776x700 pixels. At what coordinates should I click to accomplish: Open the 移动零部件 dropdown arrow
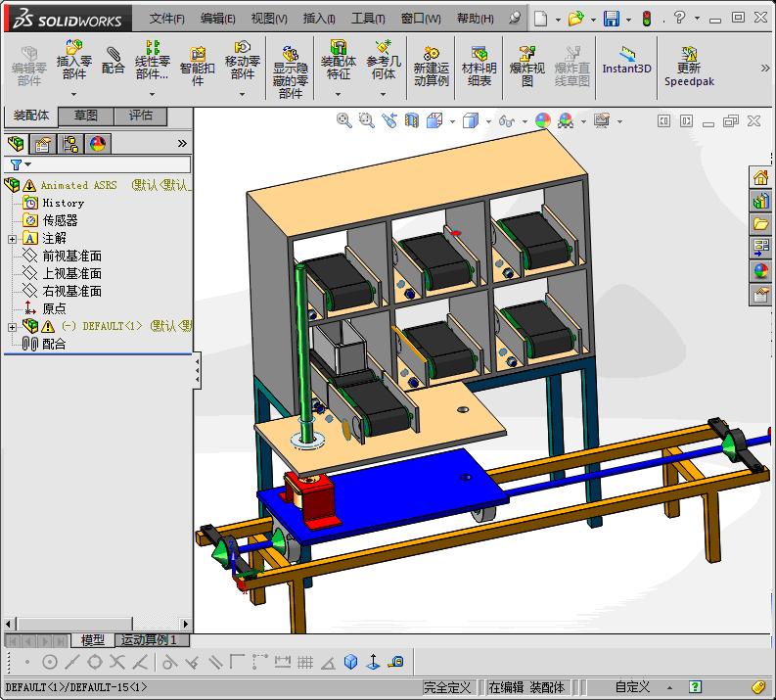(242, 94)
